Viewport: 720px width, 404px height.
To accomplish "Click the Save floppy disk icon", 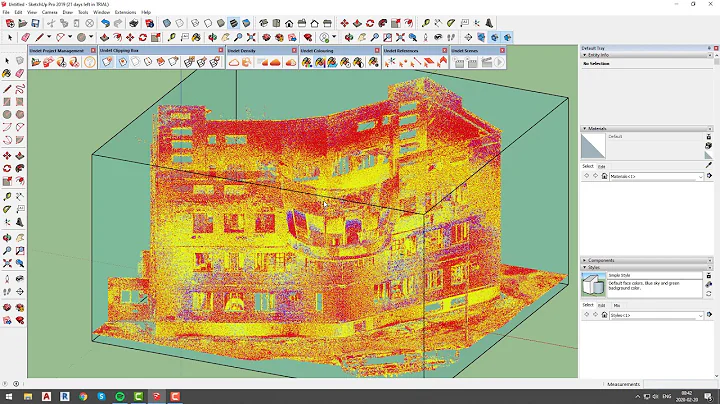I will coord(35,23).
